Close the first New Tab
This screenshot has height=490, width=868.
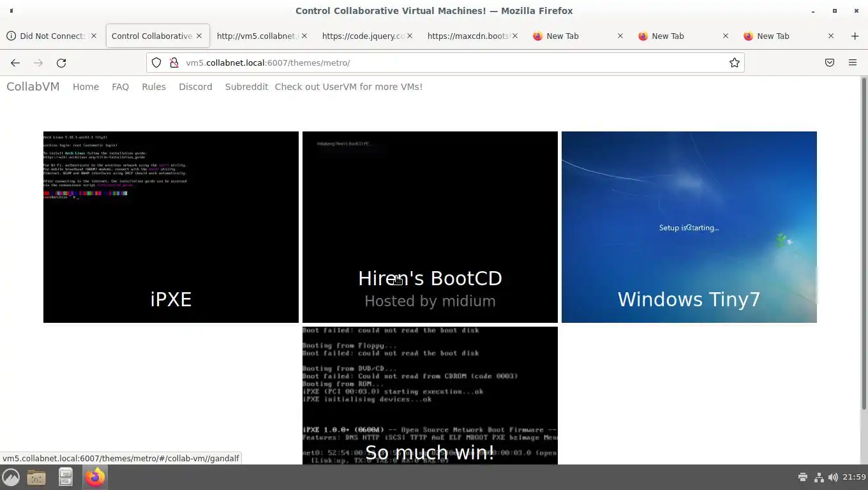click(620, 36)
